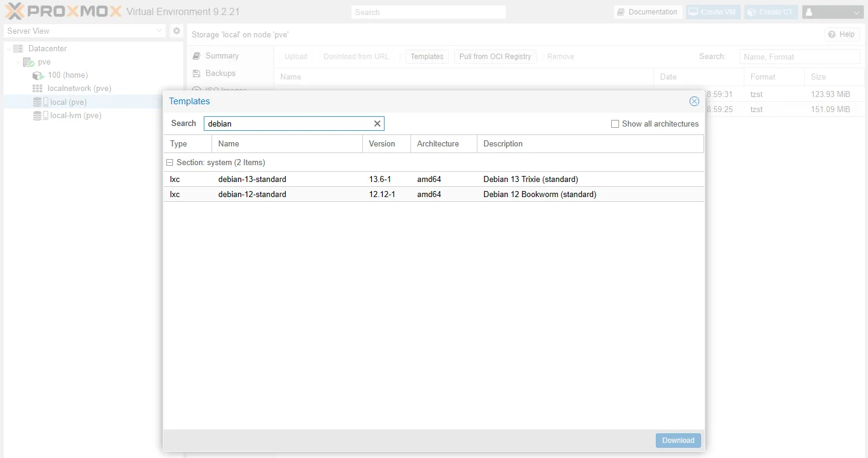Select the storage entry sized 123.93 MiB
Image resolution: width=868 pixels, height=458 pixels.
[x=831, y=94]
